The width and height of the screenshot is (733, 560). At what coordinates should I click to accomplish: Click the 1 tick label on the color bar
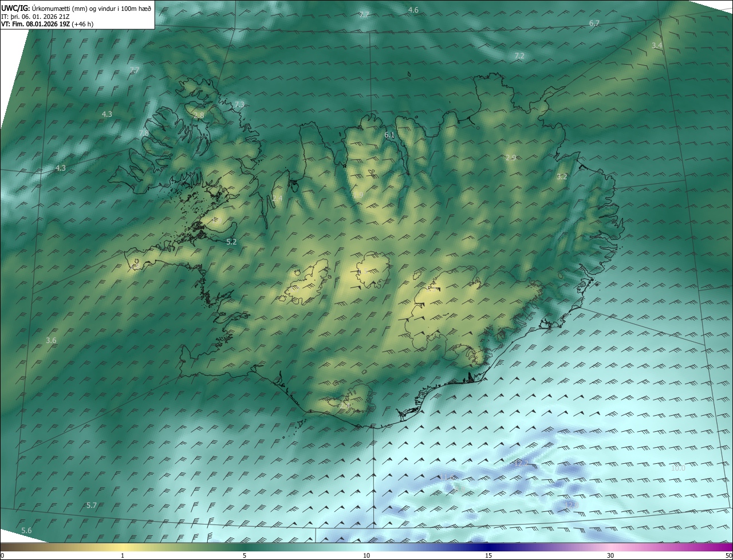coord(123,555)
